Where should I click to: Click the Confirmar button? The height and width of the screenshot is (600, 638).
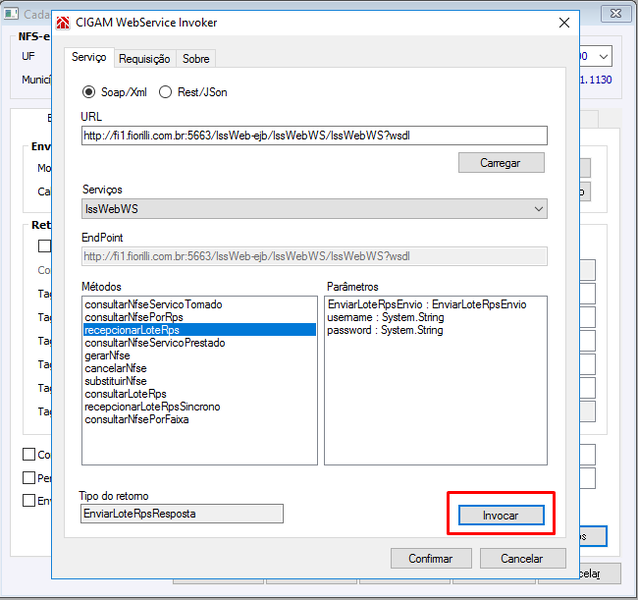click(x=431, y=559)
